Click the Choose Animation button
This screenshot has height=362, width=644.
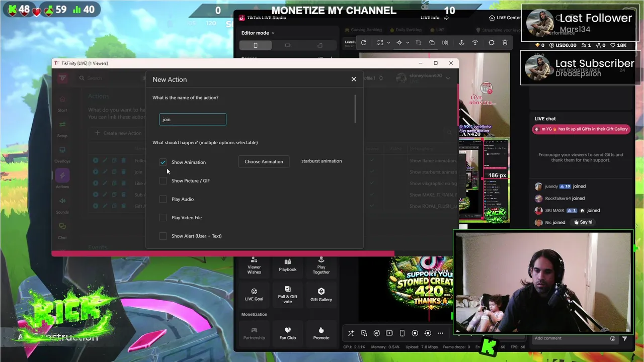[x=264, y=162]
